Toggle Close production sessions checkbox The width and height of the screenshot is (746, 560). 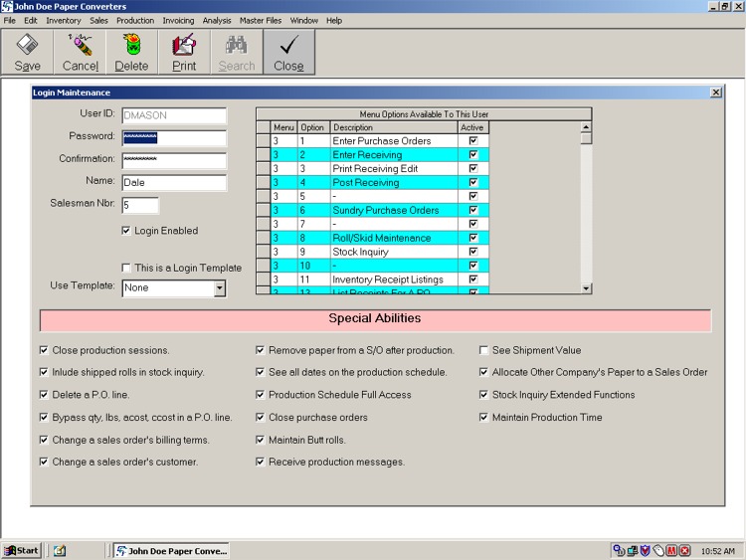[44, 350]
